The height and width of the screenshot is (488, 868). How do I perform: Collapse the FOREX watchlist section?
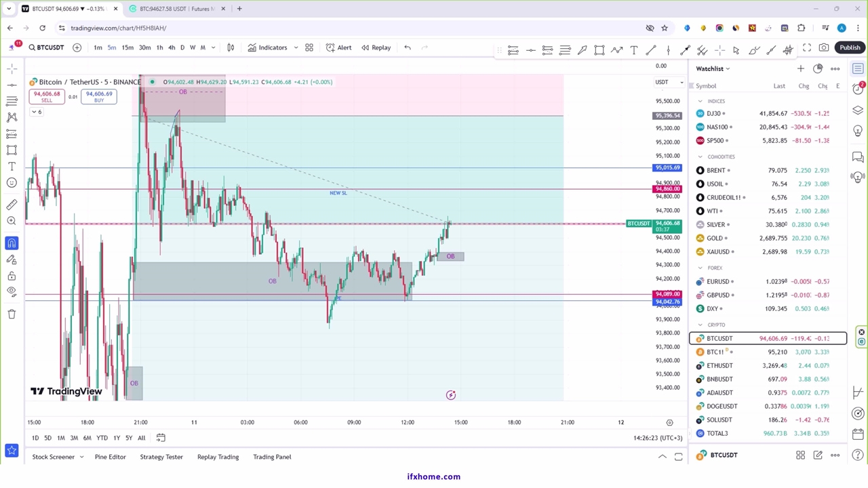pos(701,268)
